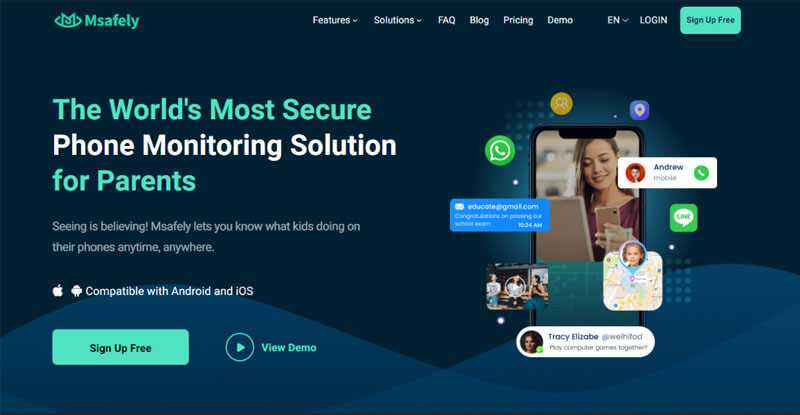Click the LOGIN link
Image resolution: width=800 pixels, height=415 pixels.
click(653, 20)
